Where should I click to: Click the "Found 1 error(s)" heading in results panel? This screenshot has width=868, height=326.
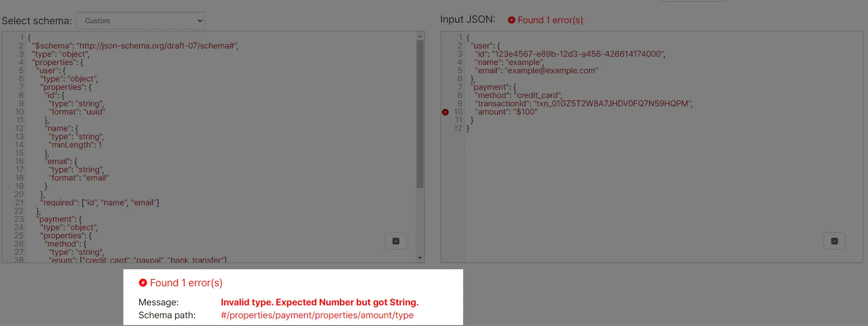click(x=186, y=283)
